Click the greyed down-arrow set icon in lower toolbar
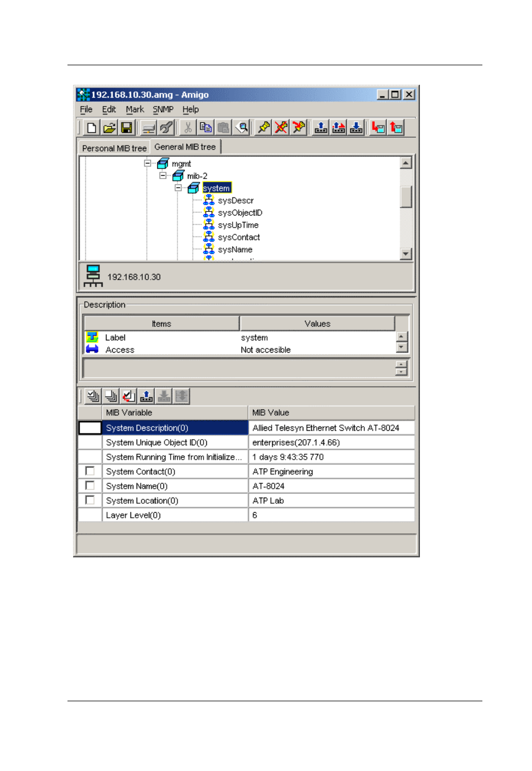 [164, 396]
